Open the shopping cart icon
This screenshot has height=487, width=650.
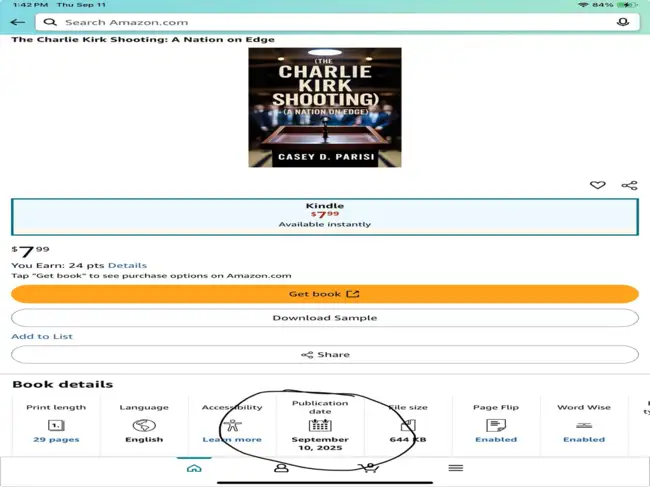click(x=368, y=468)
